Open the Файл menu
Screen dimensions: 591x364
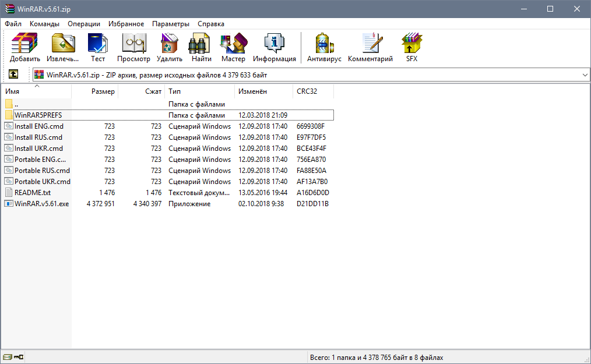tap(13, 24)
